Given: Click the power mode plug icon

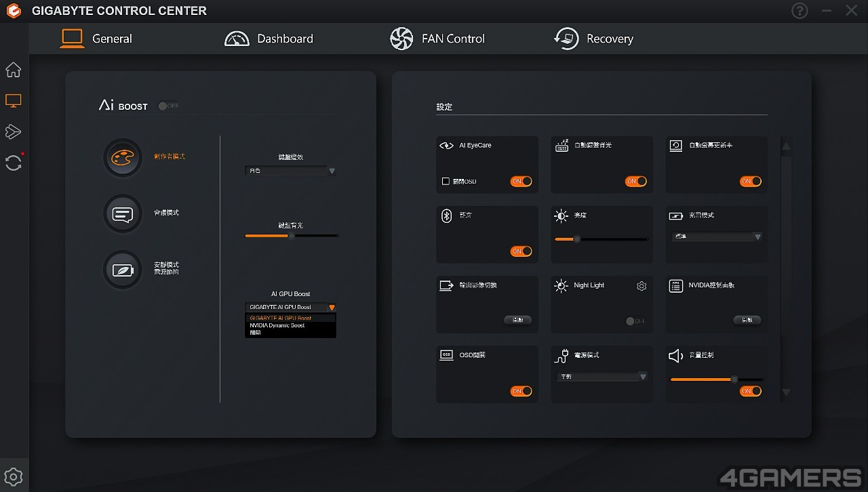Looking at the screenshot, I should click(561, 355).
